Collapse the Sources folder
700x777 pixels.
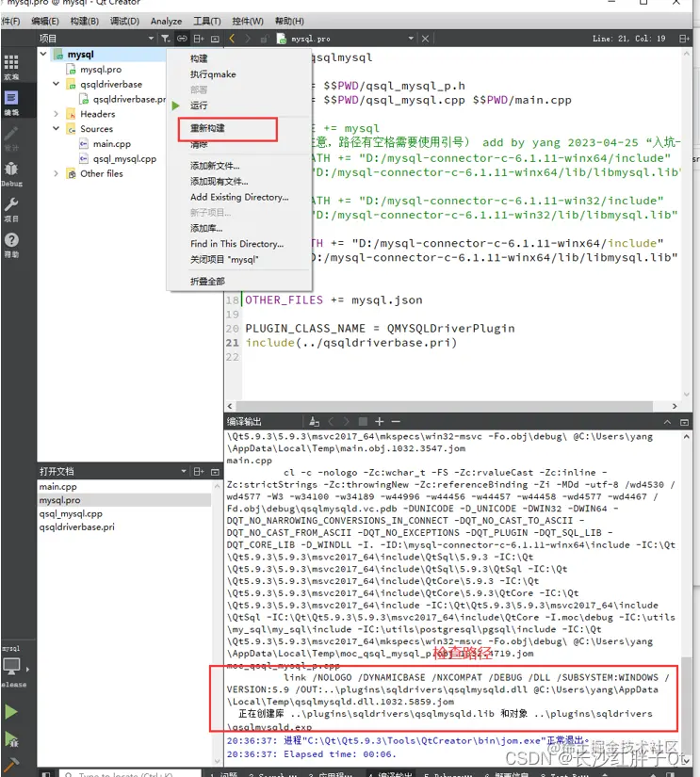coord(56,128)
